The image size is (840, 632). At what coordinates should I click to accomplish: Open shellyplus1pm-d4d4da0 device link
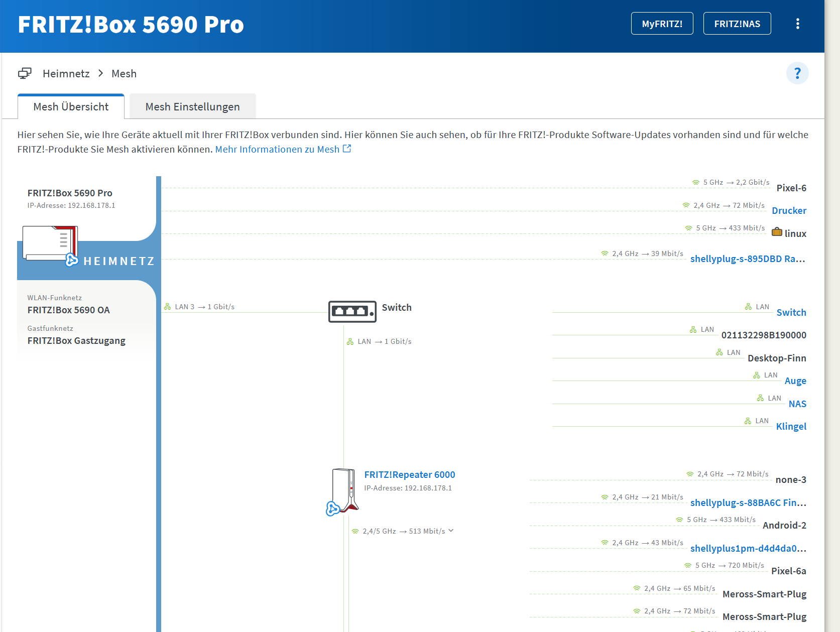(748, 548)
